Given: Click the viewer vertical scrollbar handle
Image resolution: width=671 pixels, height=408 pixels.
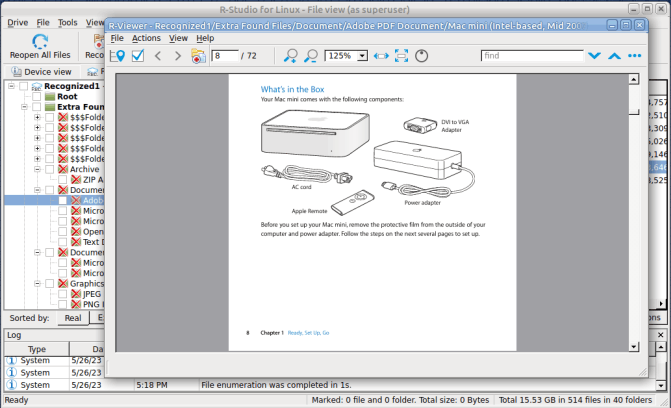Looking at the screenshot, I should [x=634, y=101].
